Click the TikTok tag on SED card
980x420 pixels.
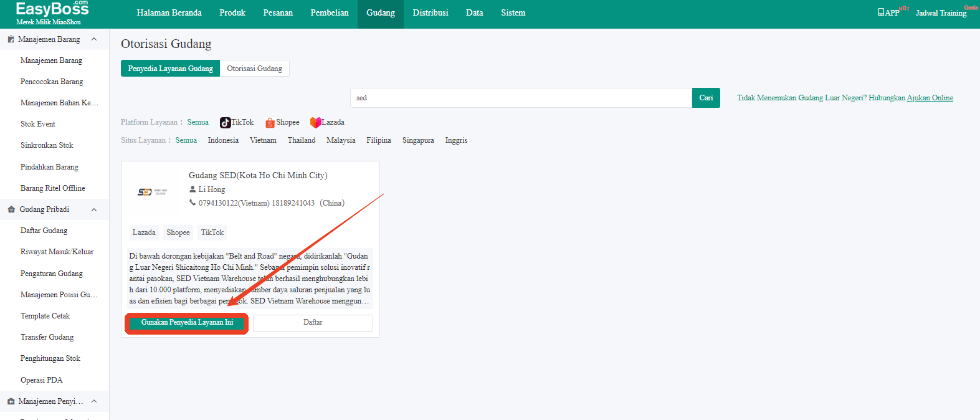coord(212,232)
